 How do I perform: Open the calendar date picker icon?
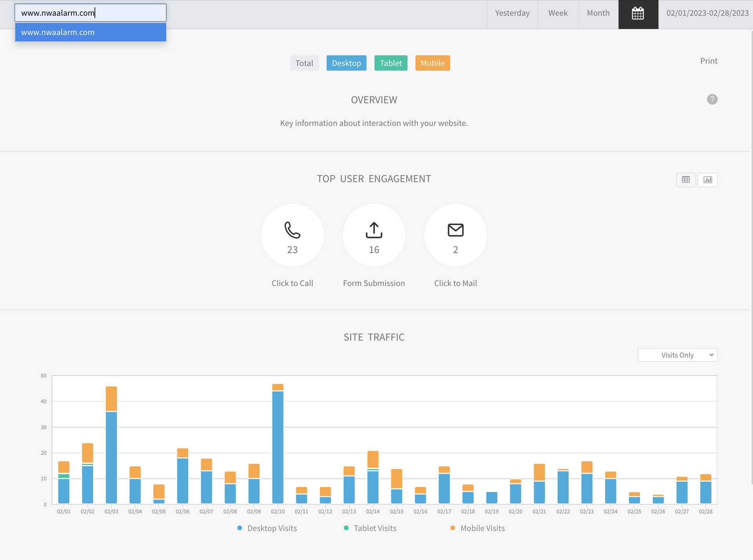coord(638,14)
